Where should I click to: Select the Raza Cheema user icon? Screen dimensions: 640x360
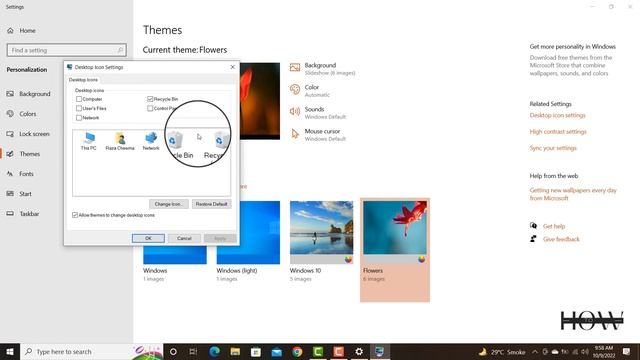tap(120, 141)
